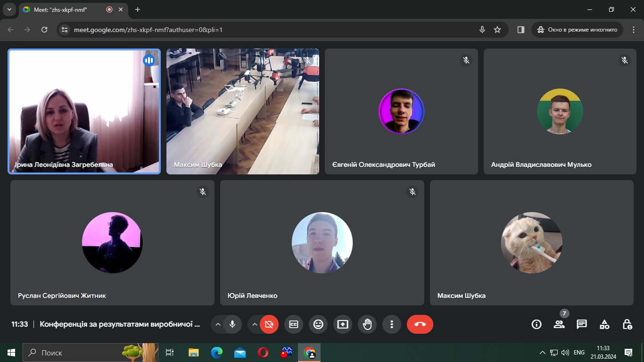View site information icon in address bar
Image resolution: width=644 pixels, height=362 pixels.
65,29
